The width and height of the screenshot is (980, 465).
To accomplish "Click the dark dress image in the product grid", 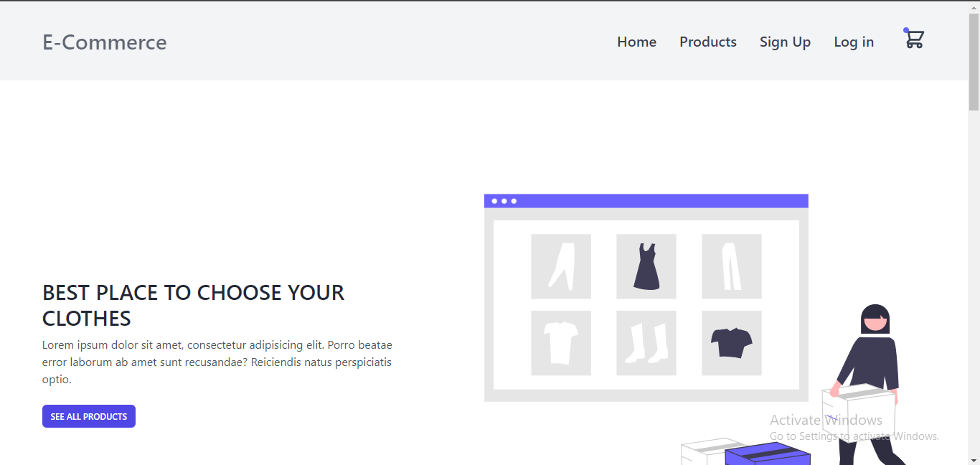I will pos(646,266).
